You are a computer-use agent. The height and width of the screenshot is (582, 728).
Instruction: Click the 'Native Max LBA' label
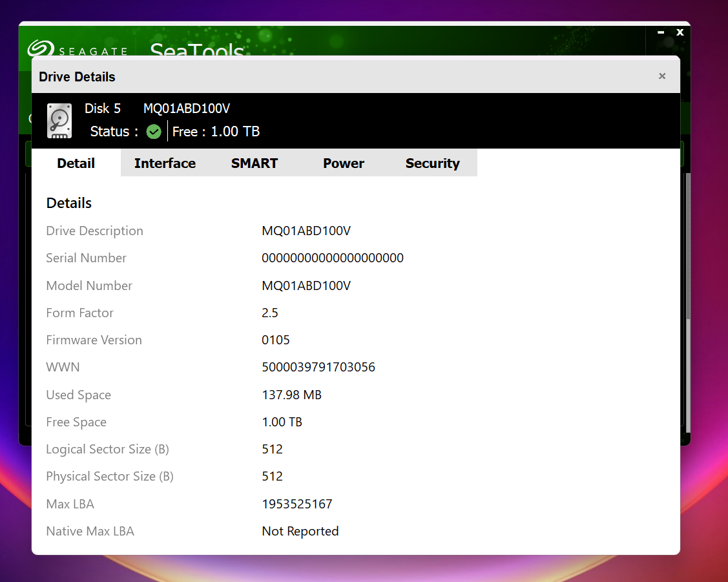(x=90, y=532)
